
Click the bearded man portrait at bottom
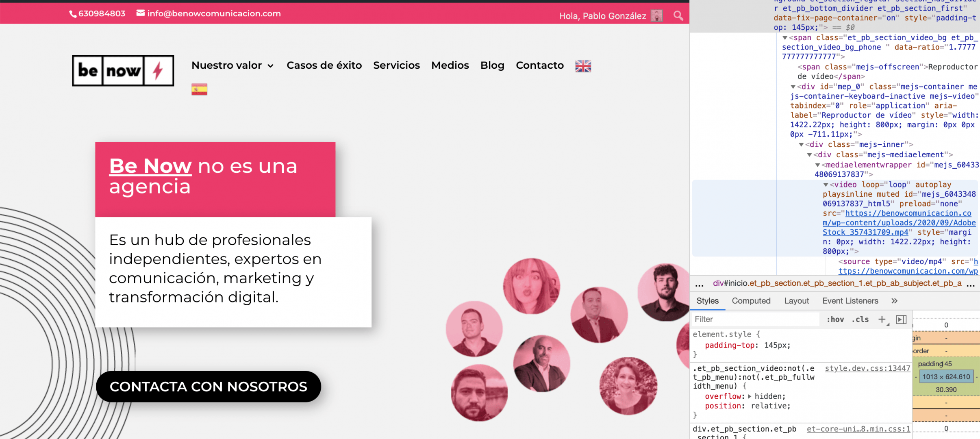[x=479, y=392]
